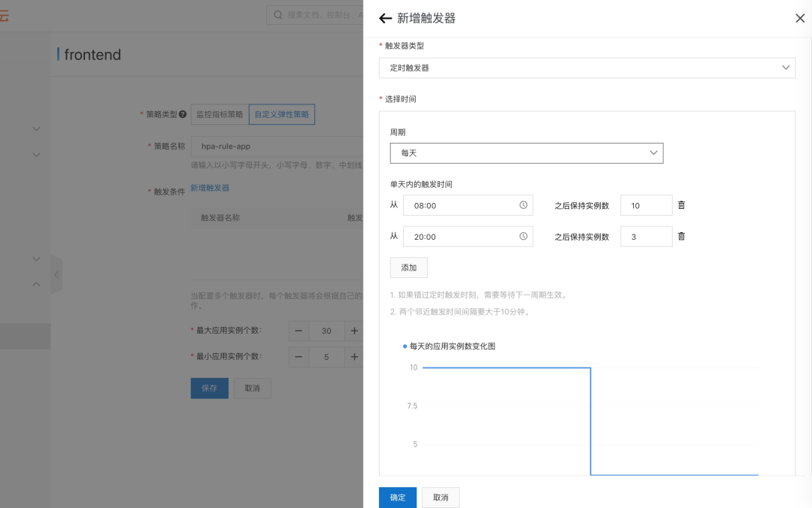This screenshot has height=508, width=812.
Task: Select the 监控指标策略 policy type tab
Action: (x=220, y=114)
